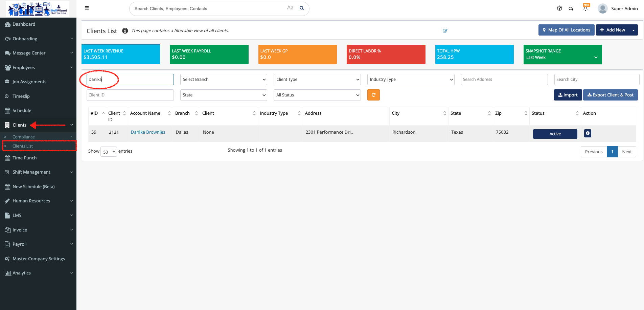The height and width of the screenshot is (310, 644).
Task: Click the Last Week Revenue blue tile
Action: [121, 54]
